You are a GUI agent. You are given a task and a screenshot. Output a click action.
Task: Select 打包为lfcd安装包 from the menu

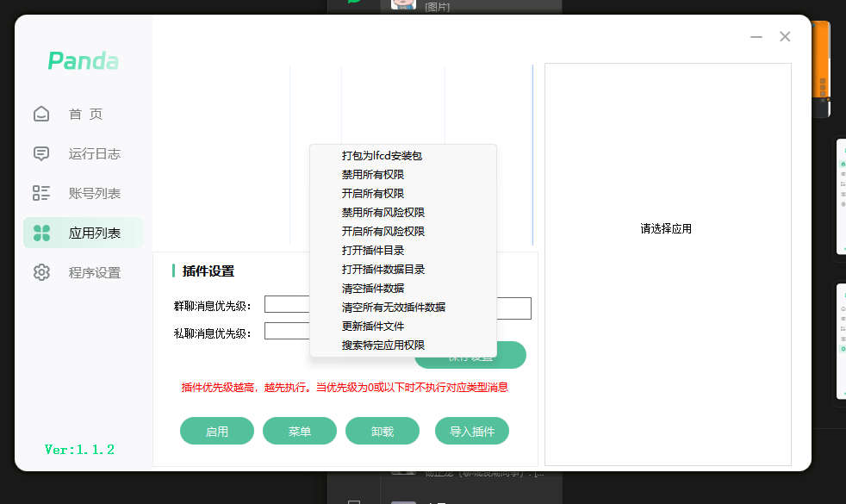pos(382,155)
